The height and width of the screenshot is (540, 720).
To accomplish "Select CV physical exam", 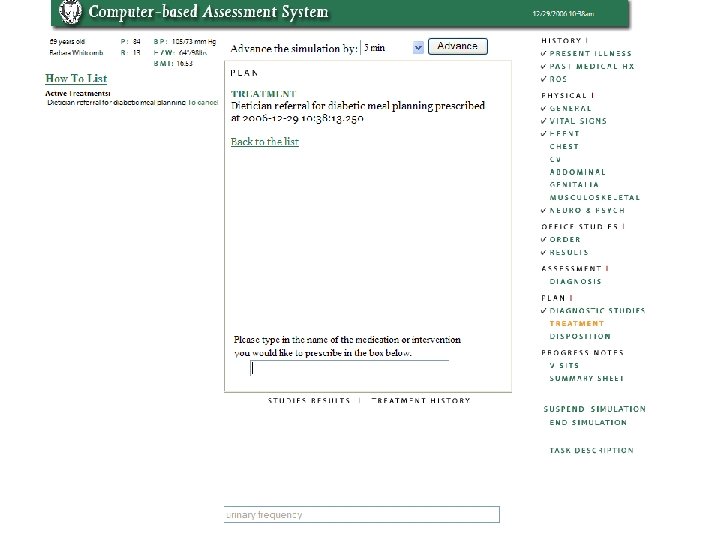I will (555, 159).
